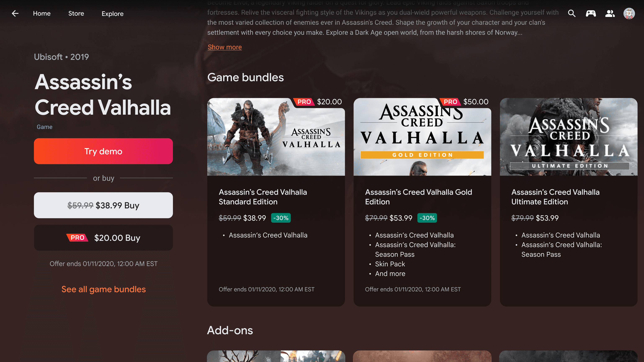
Task: Open the friends people icon
Action: coord(610,13)
